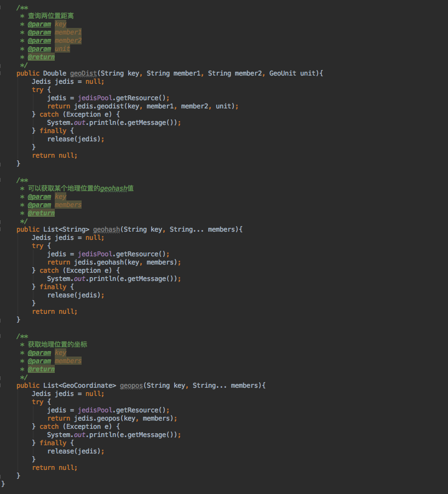Click 'String... members' in the geopos signature
This screenshot has width=448, height=494.
click(226, 386)
